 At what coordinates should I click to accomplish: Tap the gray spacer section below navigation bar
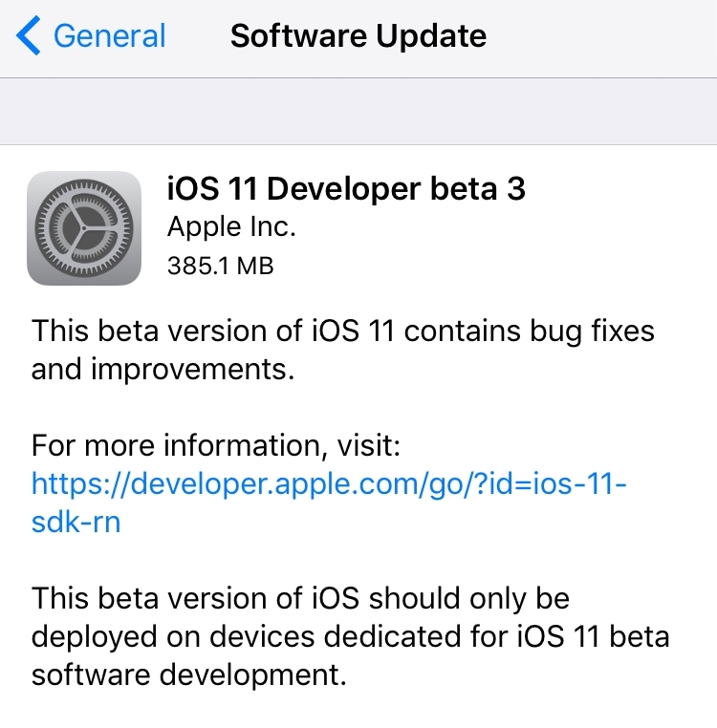click(358, 112)
